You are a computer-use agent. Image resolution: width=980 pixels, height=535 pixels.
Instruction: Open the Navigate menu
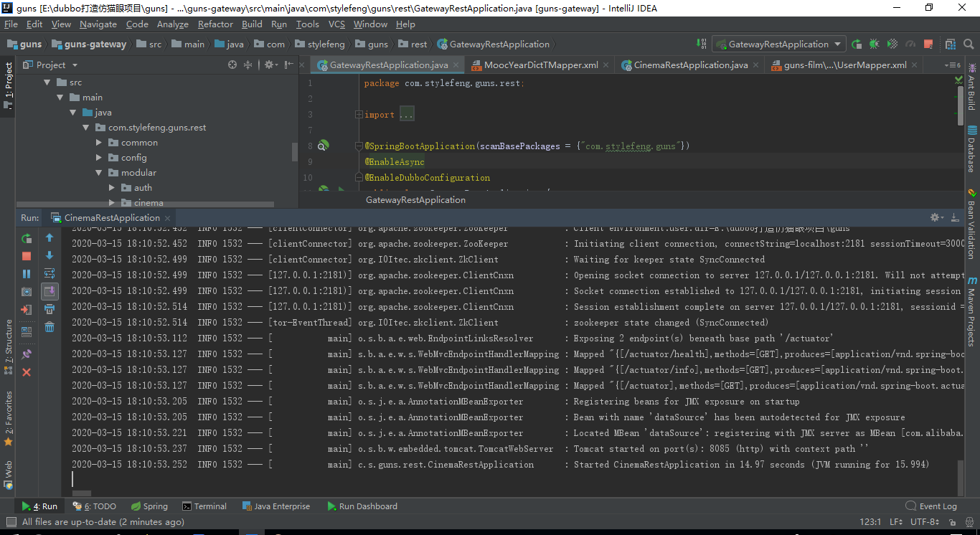tap(98, 24)
